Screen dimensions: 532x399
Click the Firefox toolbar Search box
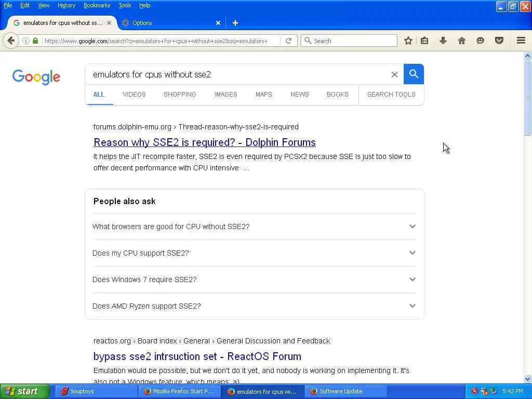(349, 41)
